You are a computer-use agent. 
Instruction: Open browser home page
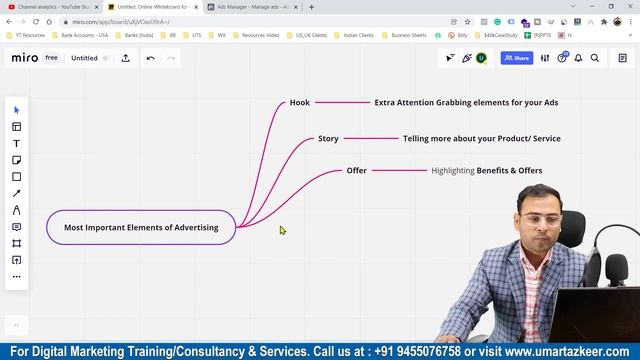[x=49, y=22]
